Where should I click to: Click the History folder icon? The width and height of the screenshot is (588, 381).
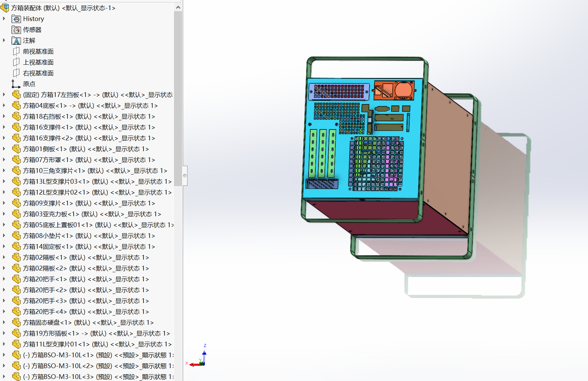pyautogui.click(x=16, y=19)
